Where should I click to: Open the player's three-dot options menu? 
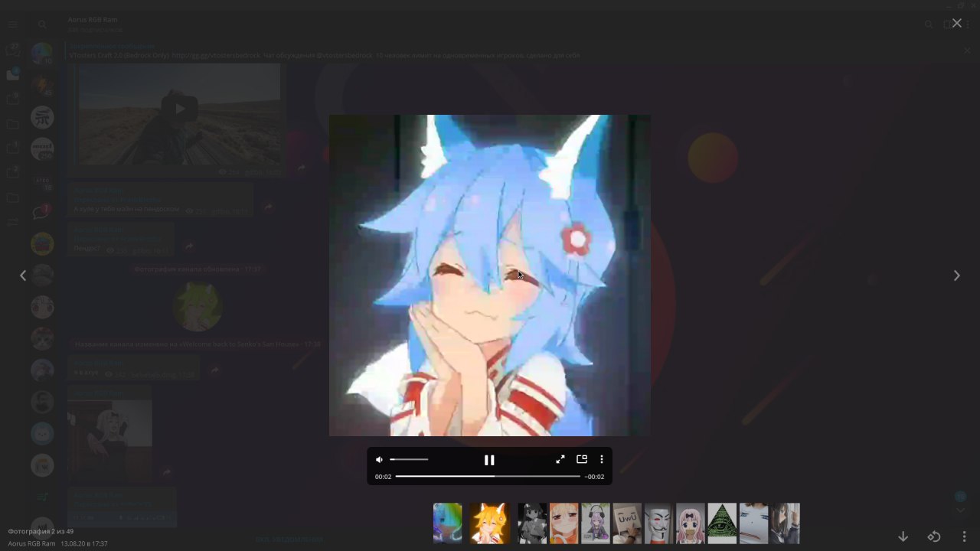602,460
